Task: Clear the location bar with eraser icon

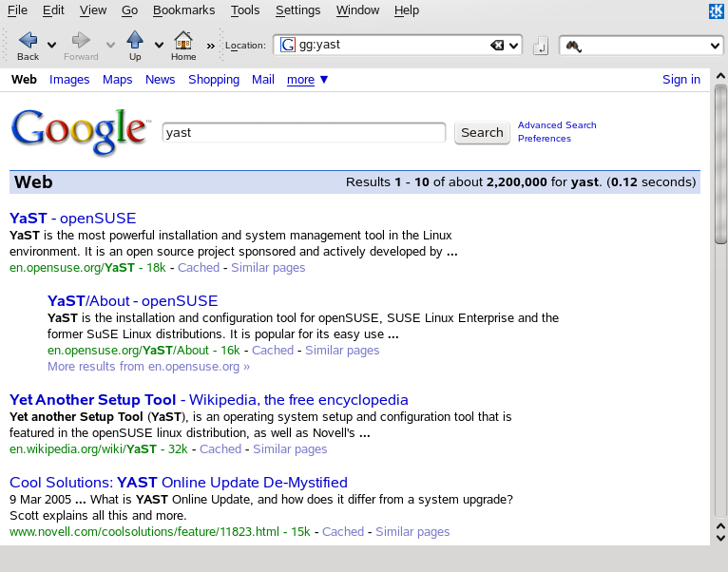Action: click(497, 45)
